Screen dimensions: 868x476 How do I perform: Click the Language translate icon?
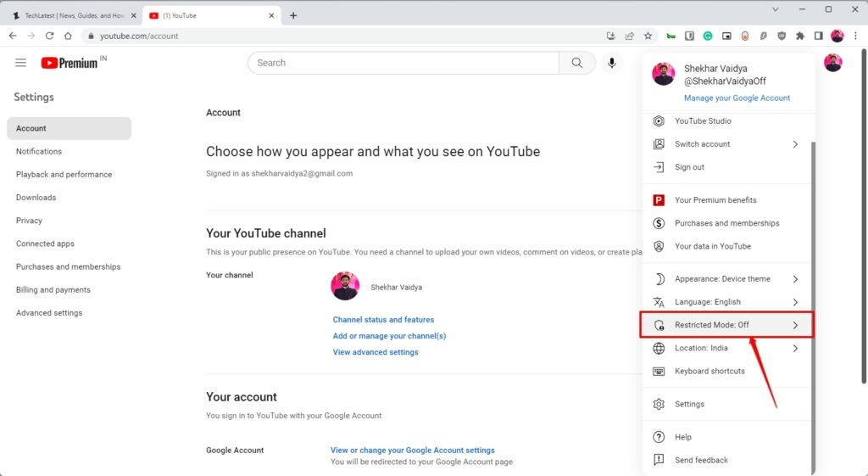click(659, 302)
